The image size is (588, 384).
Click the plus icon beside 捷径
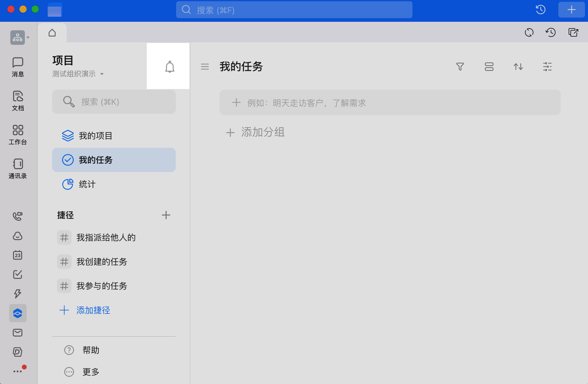pyautogui.click(x=166, y=215)
